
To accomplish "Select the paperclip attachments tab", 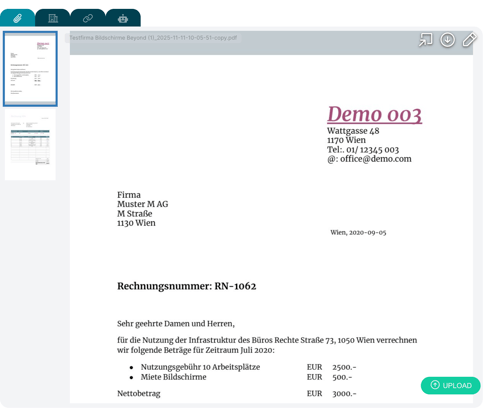I will click(x=17, y=18).
